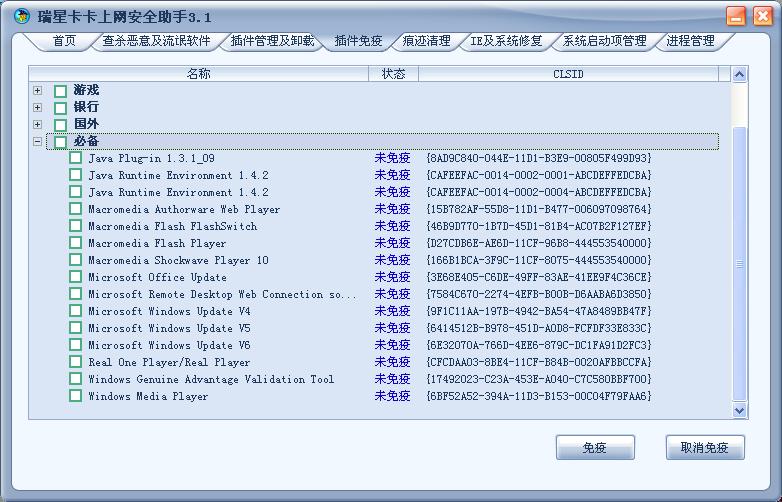782x502 pixels.
Task: Select the 银行 category label
Action: point(86,107)
